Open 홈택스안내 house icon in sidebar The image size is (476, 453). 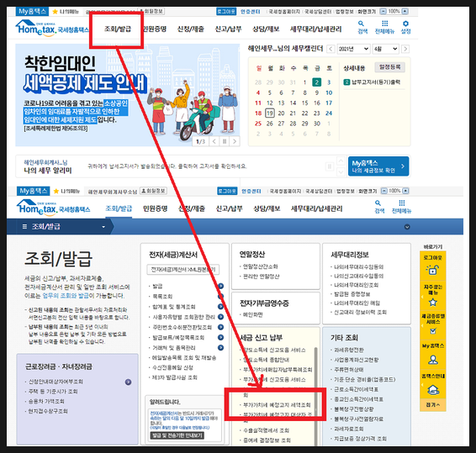point(433,390)
